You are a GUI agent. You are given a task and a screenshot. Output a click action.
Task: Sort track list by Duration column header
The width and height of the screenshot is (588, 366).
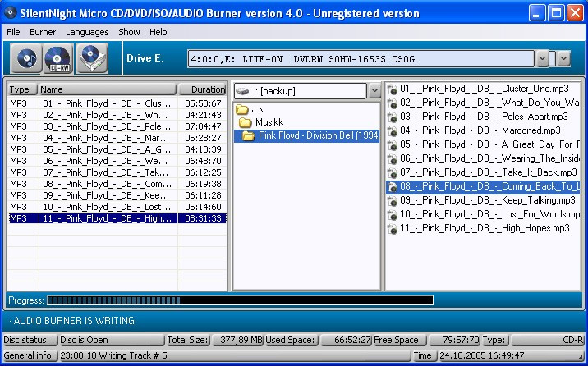coord(202,89)
